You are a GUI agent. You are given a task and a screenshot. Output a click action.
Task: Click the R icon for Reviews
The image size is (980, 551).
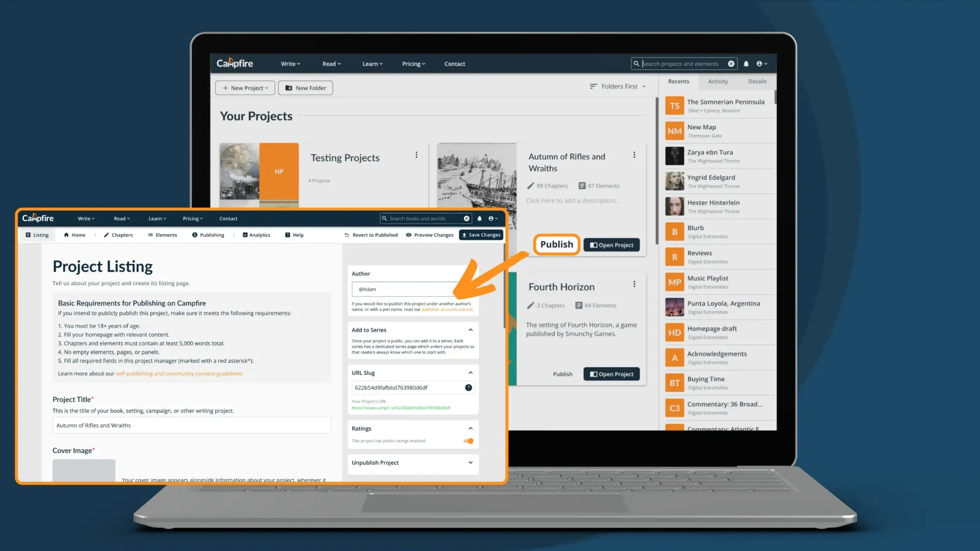[x=675, y=257]
